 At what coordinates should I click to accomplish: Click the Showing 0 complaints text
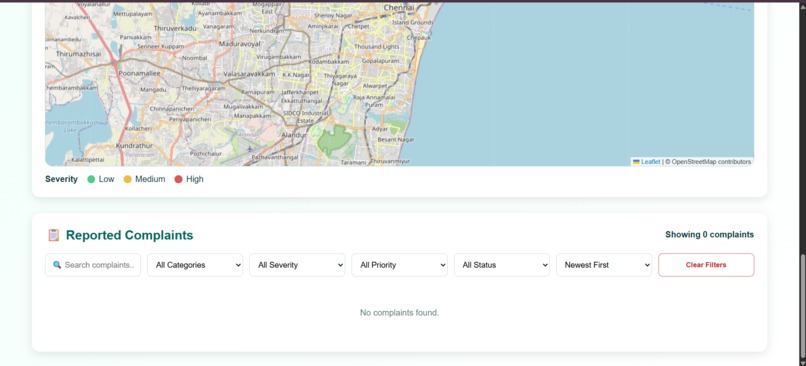pos(709,235)
